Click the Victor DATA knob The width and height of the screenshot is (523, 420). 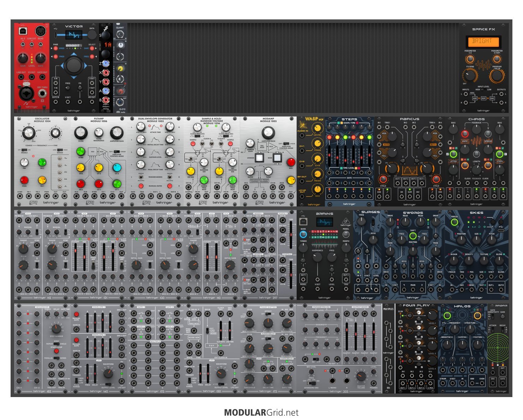click(x=92, y=35)
